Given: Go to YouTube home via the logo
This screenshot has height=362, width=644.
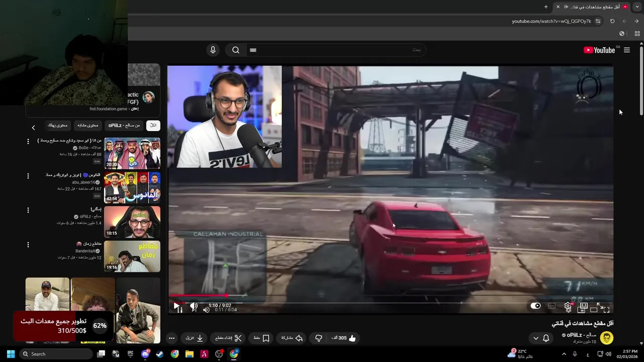Looking at the screenshot, I should click(599, 50).
